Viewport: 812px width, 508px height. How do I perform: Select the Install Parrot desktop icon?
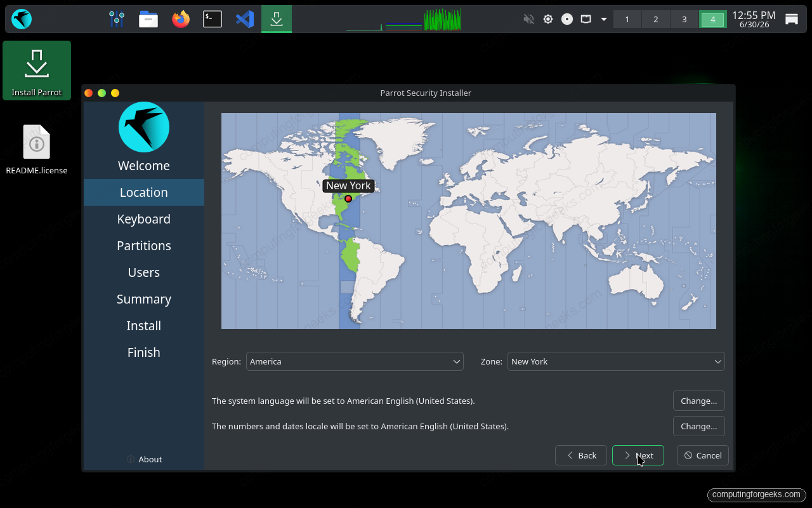[37, 70]
